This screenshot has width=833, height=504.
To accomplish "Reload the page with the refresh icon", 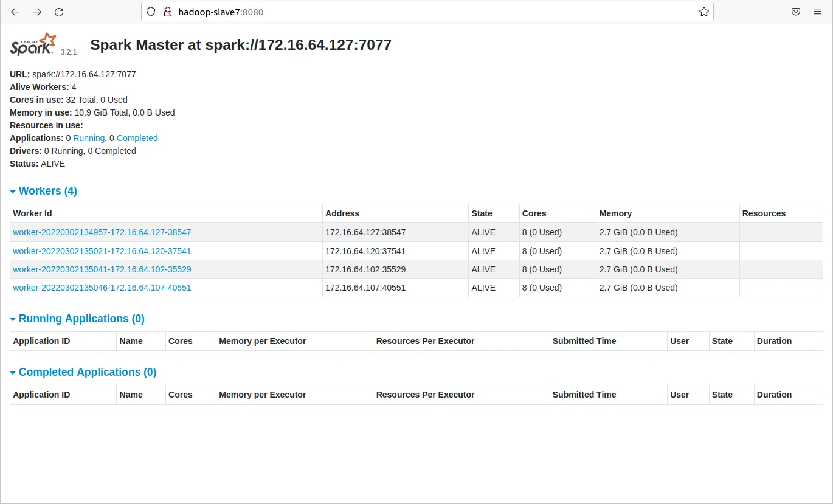I will pyautogui.click(x=59, y=12).
